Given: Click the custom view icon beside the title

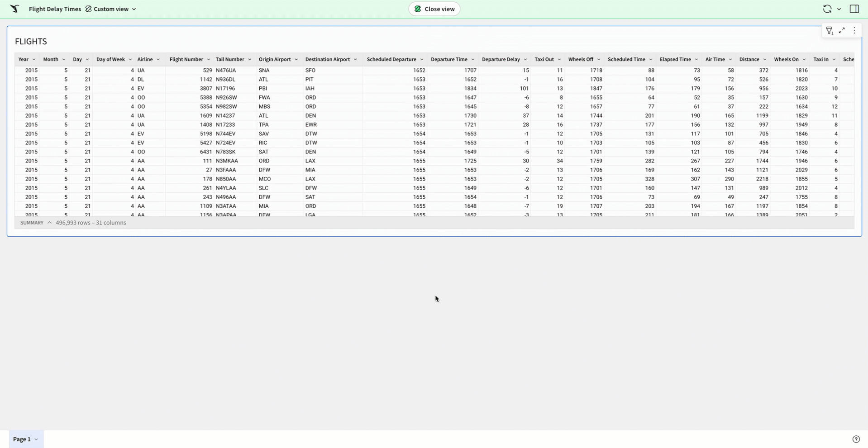Looking at the screenshot, I should point(88,9).
